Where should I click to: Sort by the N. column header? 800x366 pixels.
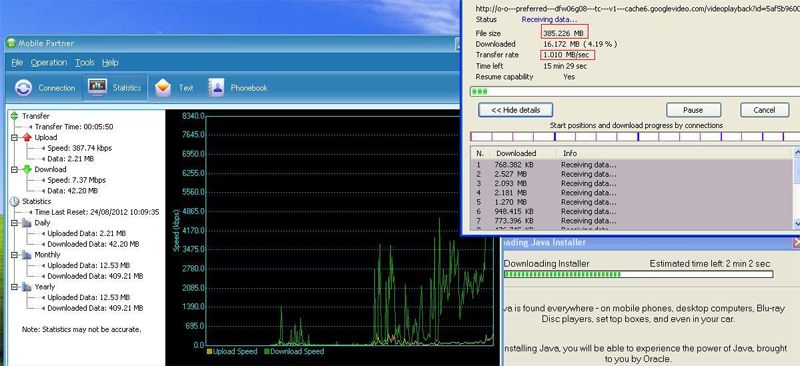click(480, 153)
